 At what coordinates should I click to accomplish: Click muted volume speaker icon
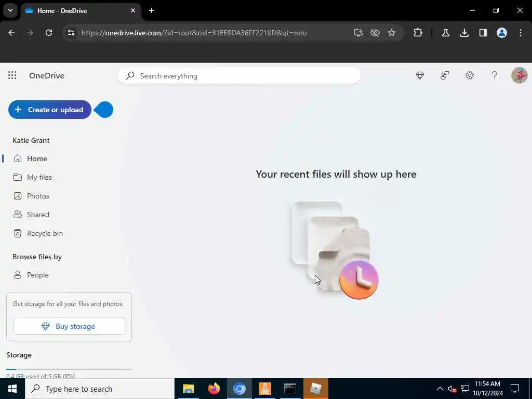click(x=453, y=389)
